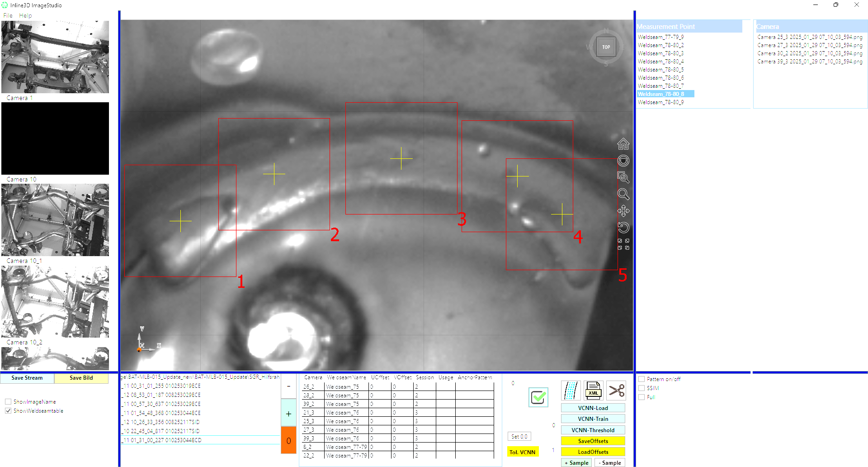Select Weldseam_78-80_6 measurement point
This screenshot has width=868, height=467.
tap(660, 78)
